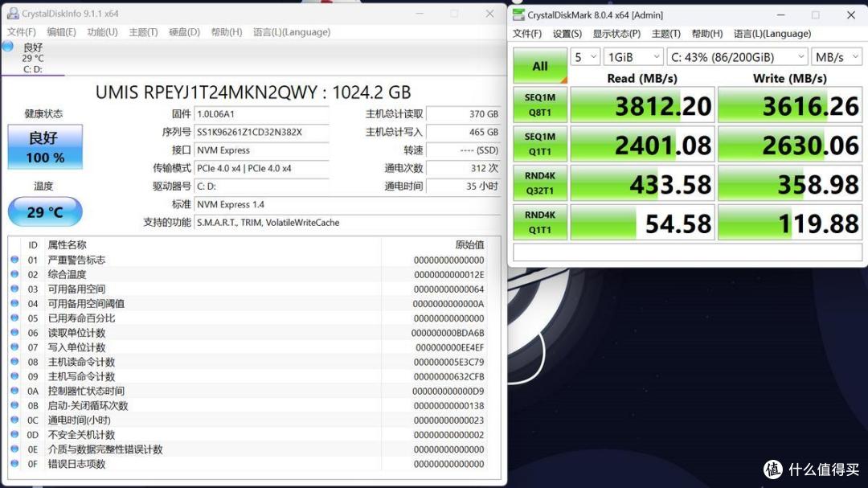The height and width of the screenshot is (488, 868).
Task: Open drive dropdown C: 43% (86/200GiB)
Action: coord(737,57)
